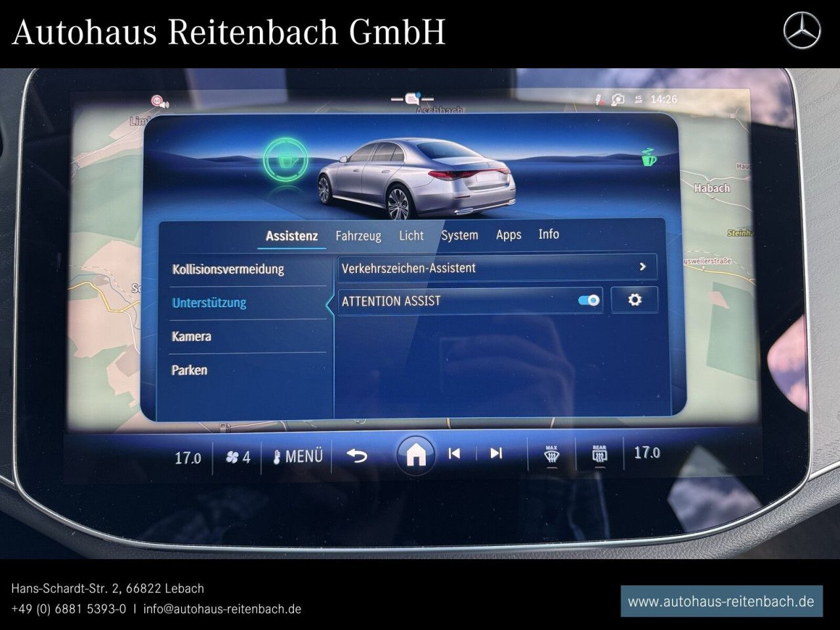Tap the green coffee cup circle icon
Screen dimensions: 840x630
(285, 159)
